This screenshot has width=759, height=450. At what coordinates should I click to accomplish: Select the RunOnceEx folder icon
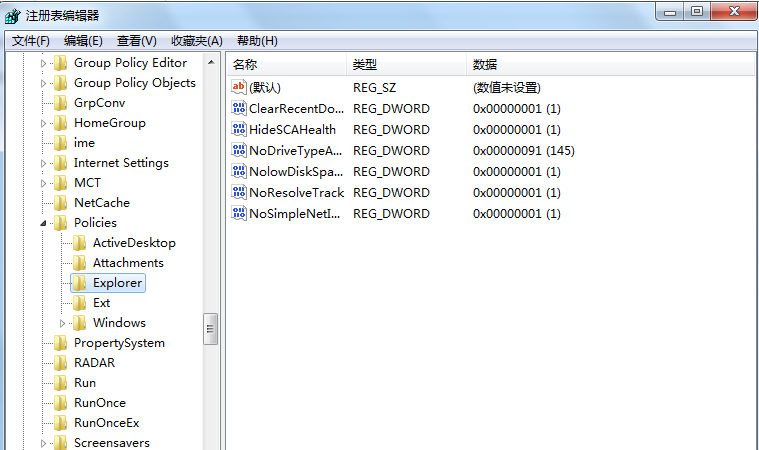click(61, 423)
